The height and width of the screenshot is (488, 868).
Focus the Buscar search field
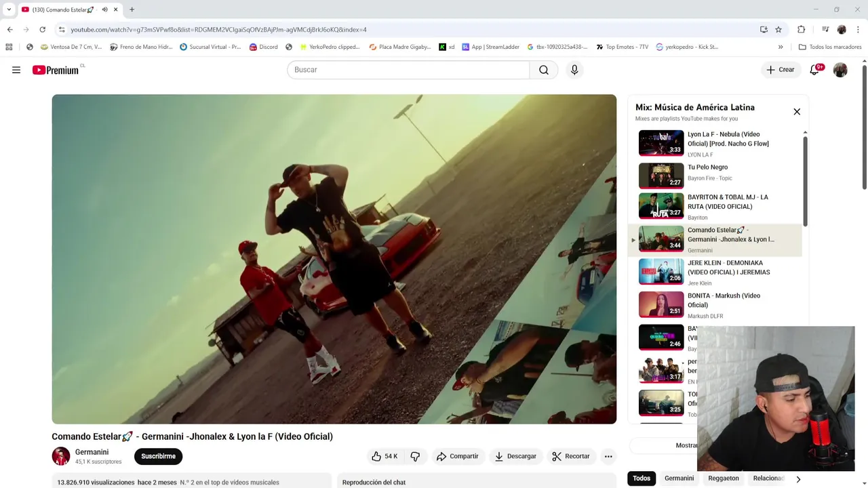(x=408, y=70)
